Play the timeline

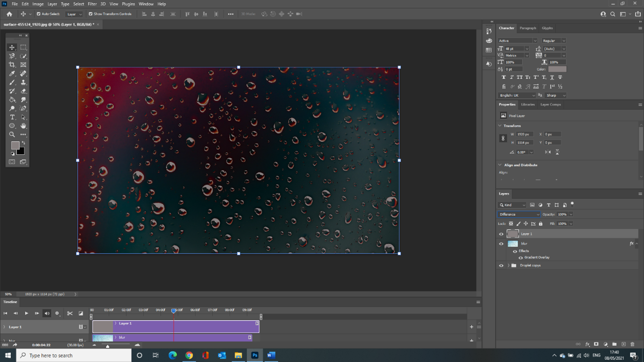coord(26,313)
